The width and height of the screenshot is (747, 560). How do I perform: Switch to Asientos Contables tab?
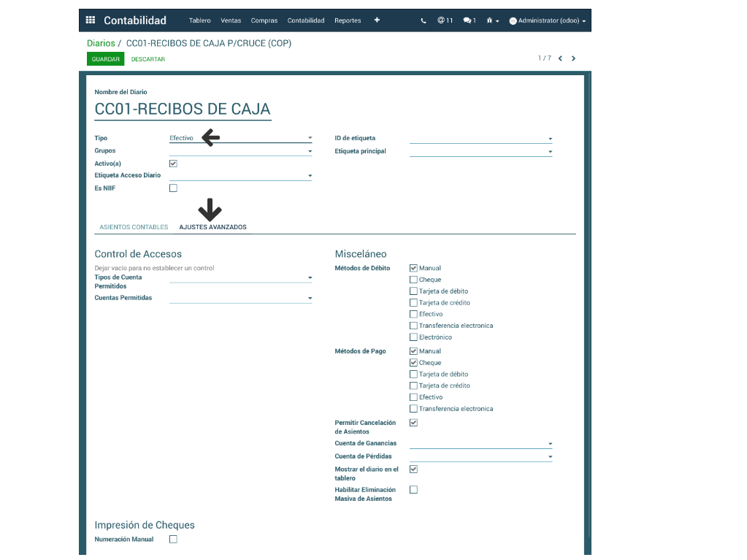[134, 227]
